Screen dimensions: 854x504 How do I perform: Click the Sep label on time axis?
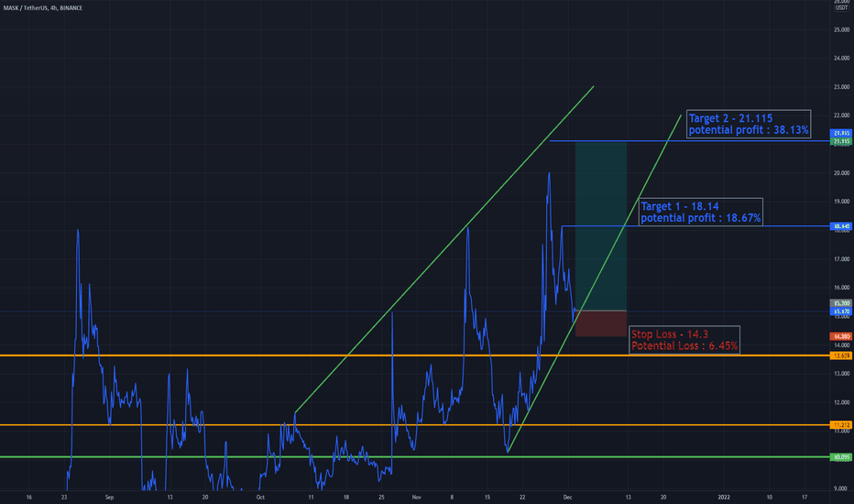point(109,498)
